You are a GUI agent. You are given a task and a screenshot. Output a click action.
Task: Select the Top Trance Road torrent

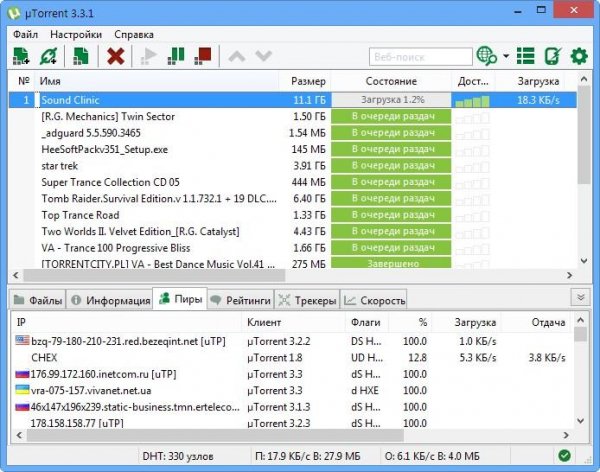(293, 215)
